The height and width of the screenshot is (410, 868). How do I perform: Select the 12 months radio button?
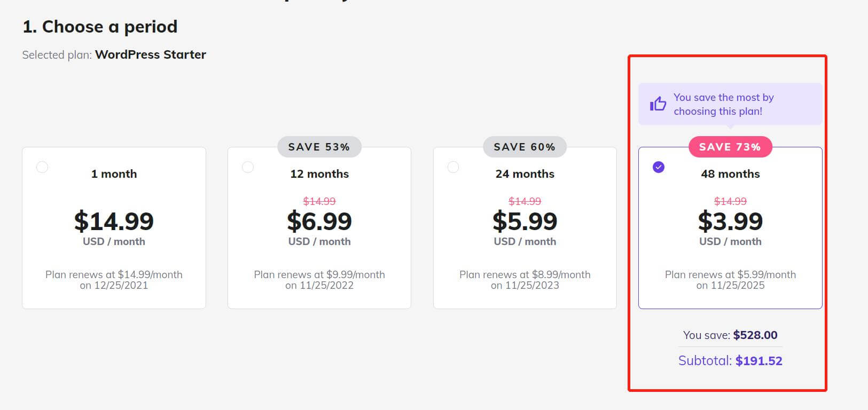(x=248, y=167)
